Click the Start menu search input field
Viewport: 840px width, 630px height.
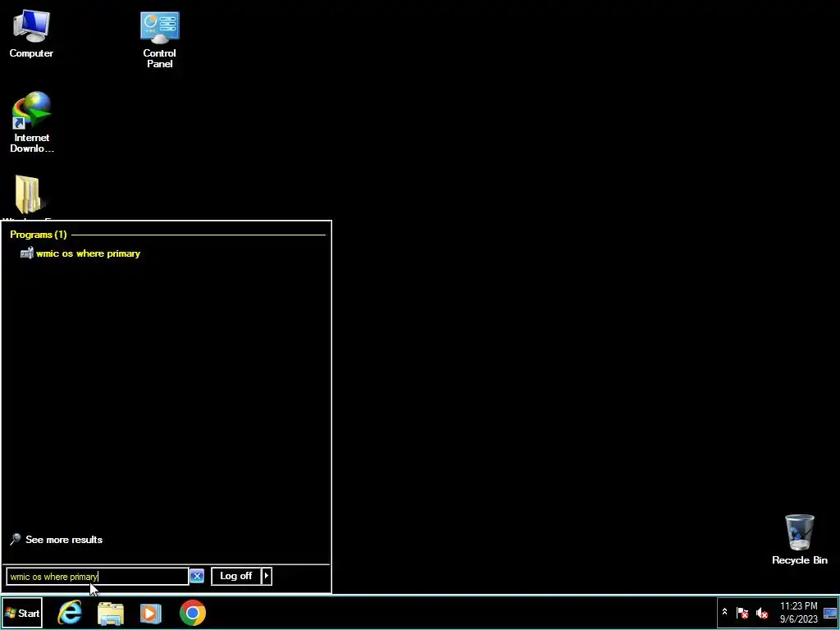[x=98, y=577]
